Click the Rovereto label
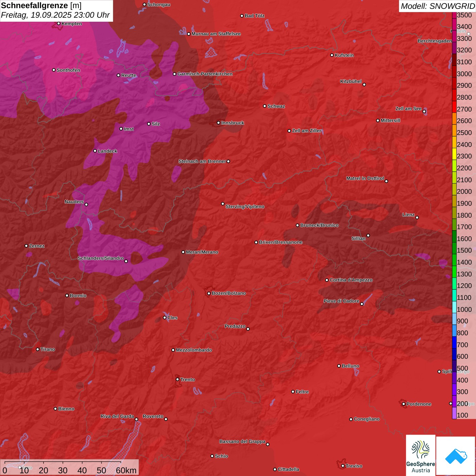Viewport: 476px width, 476px height. tap(153, 417)
